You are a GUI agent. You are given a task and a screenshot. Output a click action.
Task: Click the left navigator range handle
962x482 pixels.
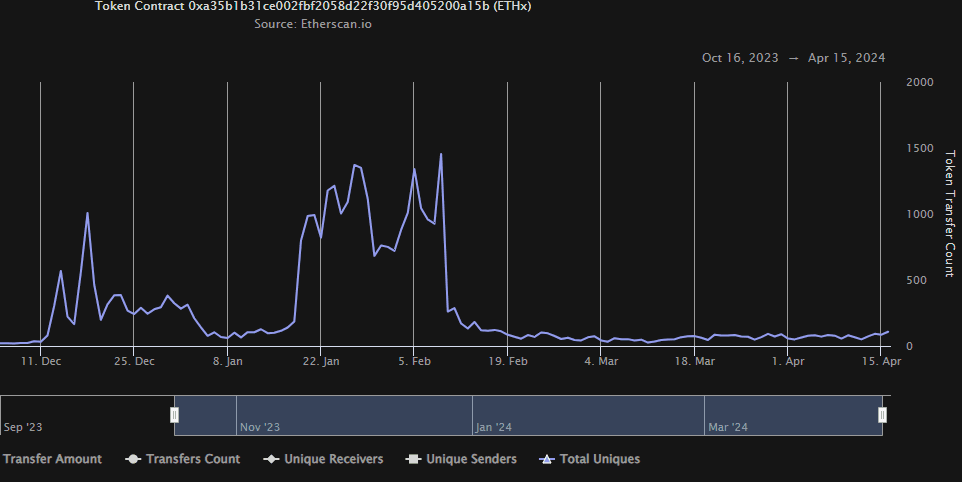click(174, 415)
